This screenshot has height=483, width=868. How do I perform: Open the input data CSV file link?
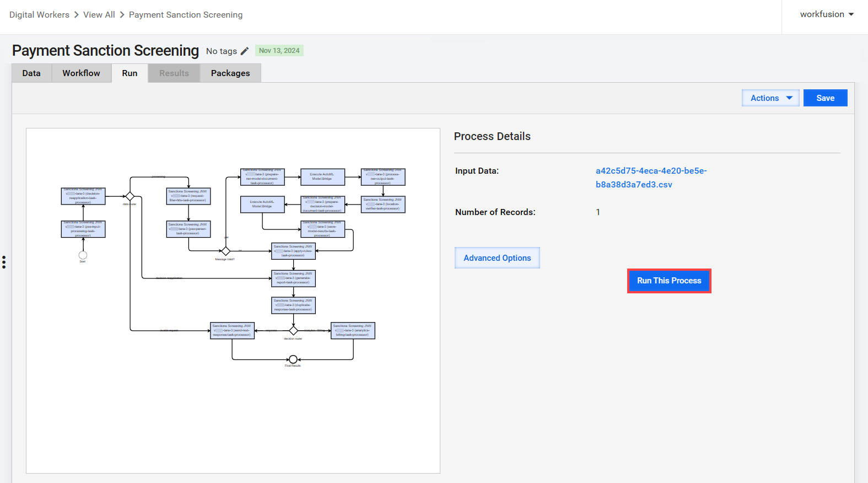(651, 178)
